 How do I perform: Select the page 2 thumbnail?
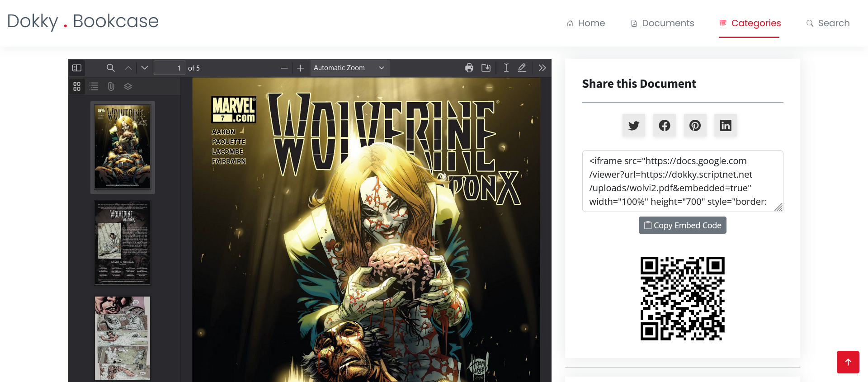pos(123,243)
